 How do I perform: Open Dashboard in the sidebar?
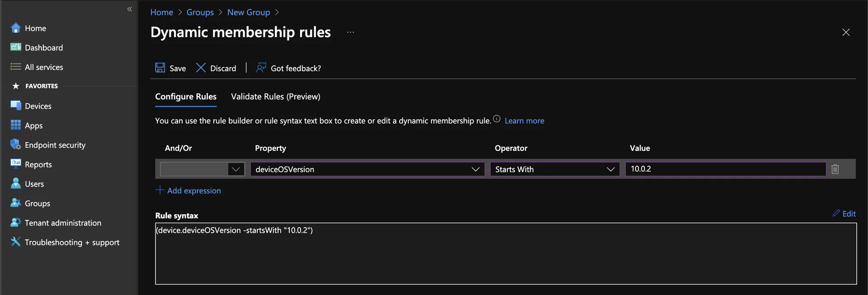(x=44, y=47)
